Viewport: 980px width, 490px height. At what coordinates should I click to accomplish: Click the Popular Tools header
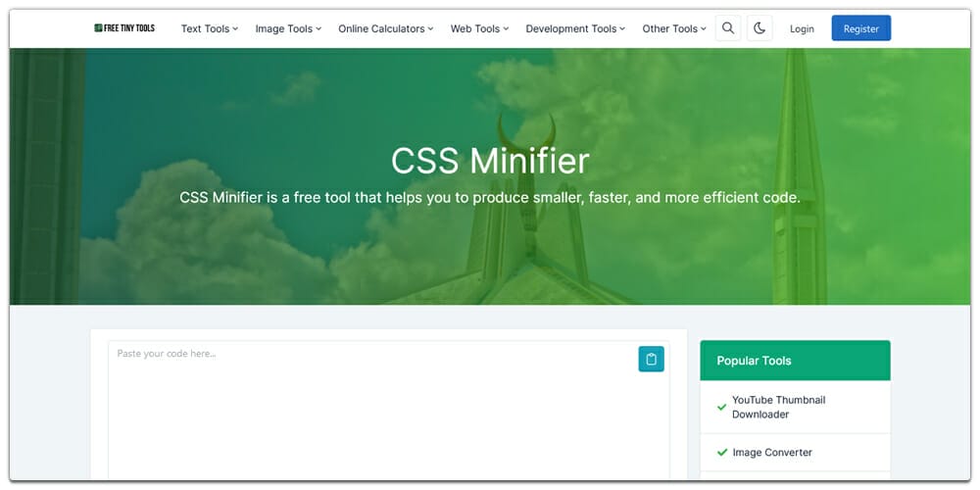tap(795, 361)
